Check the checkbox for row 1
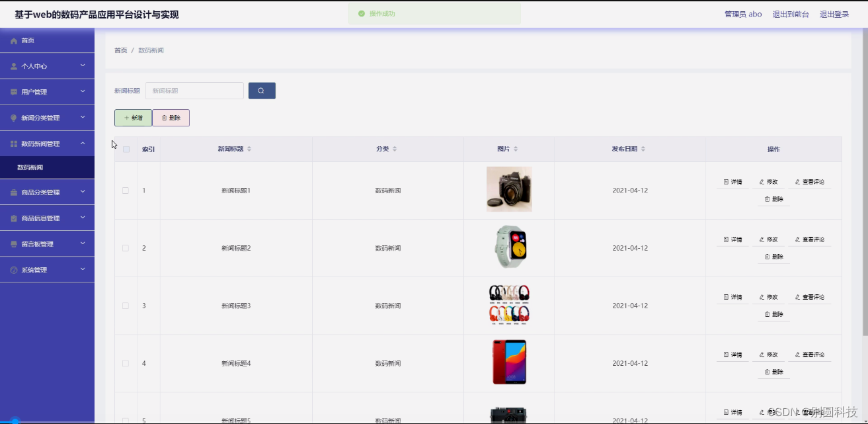 (126, 191)
